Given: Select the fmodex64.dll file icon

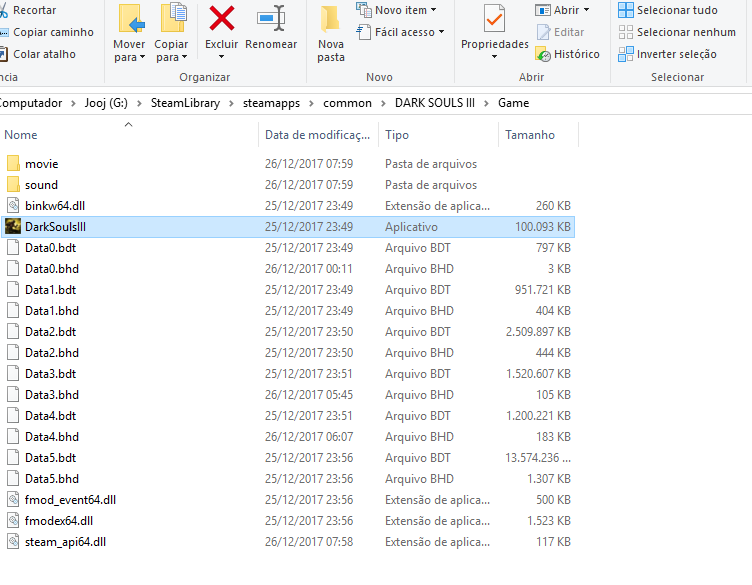Looking at the screenshot, I should (13, 521).
